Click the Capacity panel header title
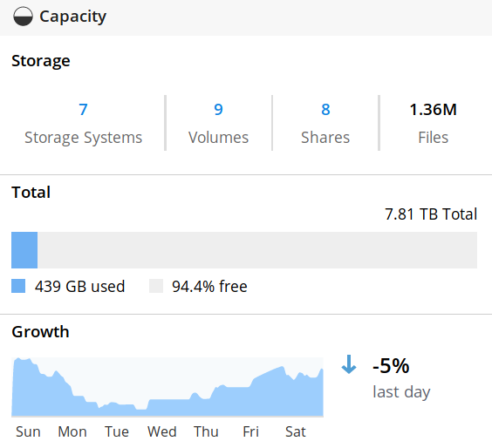 (x=72, y=17)
